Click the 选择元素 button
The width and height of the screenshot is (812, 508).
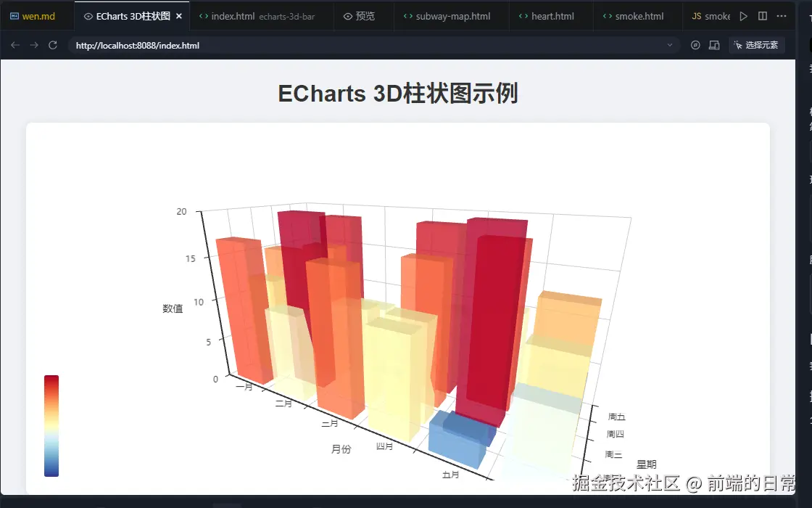click(x=756, y=45)
